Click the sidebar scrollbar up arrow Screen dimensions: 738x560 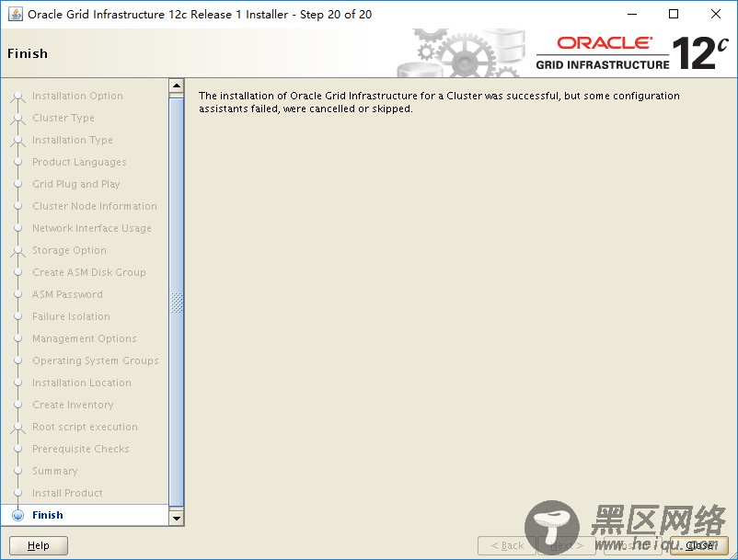pos(177,86)
